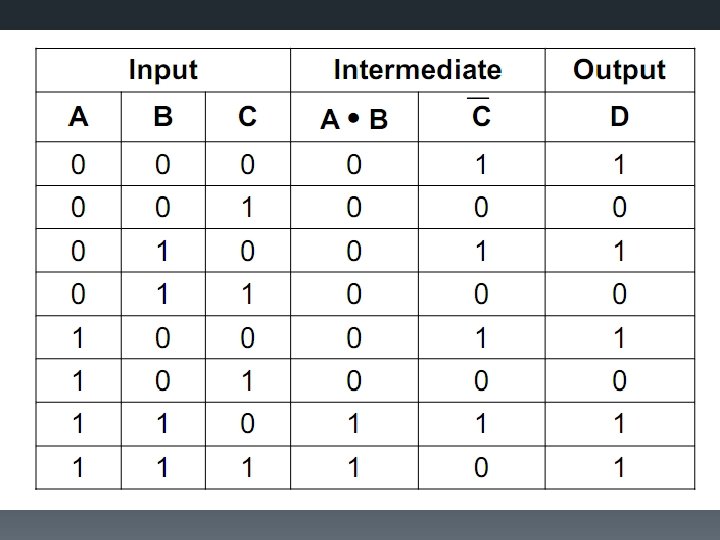Click the Output header cell
The image size is (720, 540).
click(619, 70)
